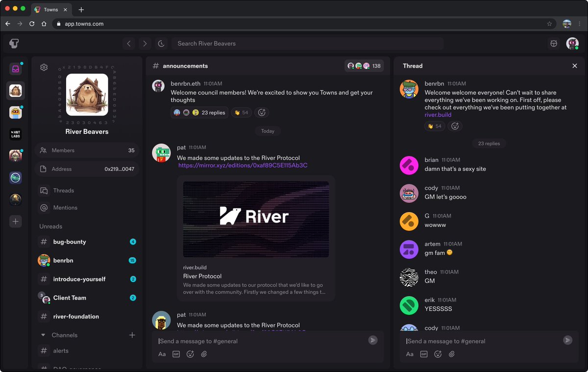The width and height of the screenshot is (588, 372).
Task: Select the Towns browser tab
Action: pyautogui.click(x=51, y=10)
